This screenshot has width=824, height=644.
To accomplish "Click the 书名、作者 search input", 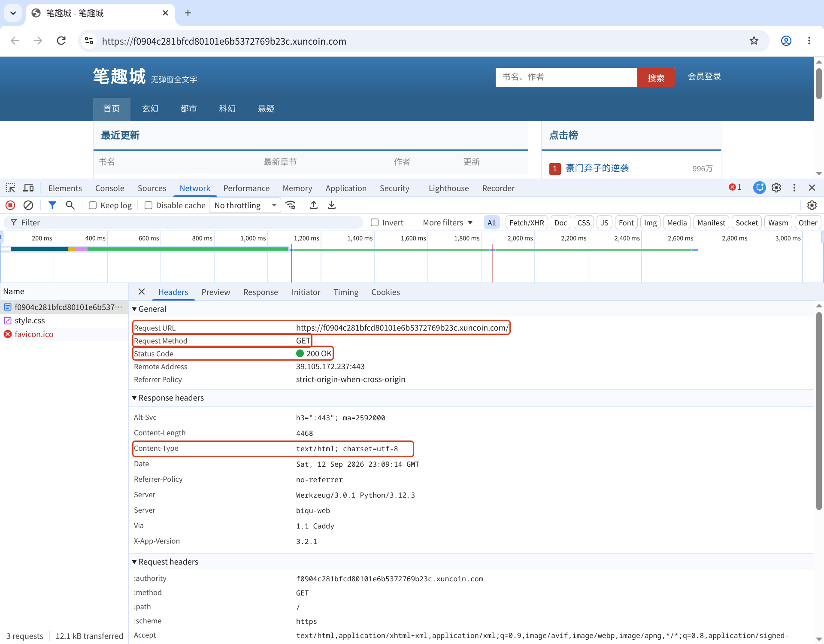I will pyautogui.click(x=566, y=77).
